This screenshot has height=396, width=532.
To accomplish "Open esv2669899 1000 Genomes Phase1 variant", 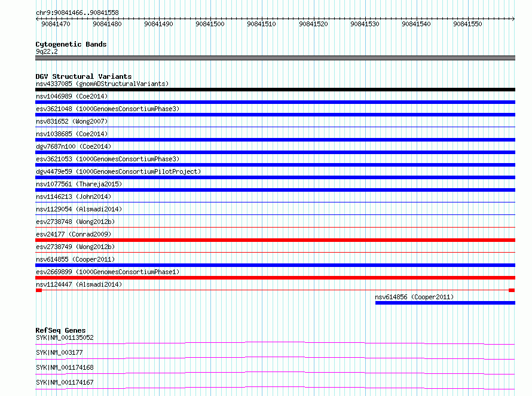I will coord(108,272).
